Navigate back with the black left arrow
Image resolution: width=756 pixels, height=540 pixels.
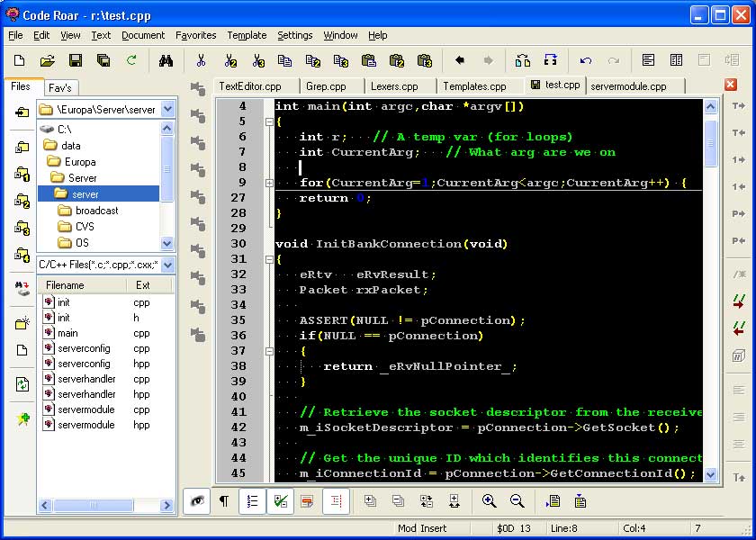tap(460, 60)
